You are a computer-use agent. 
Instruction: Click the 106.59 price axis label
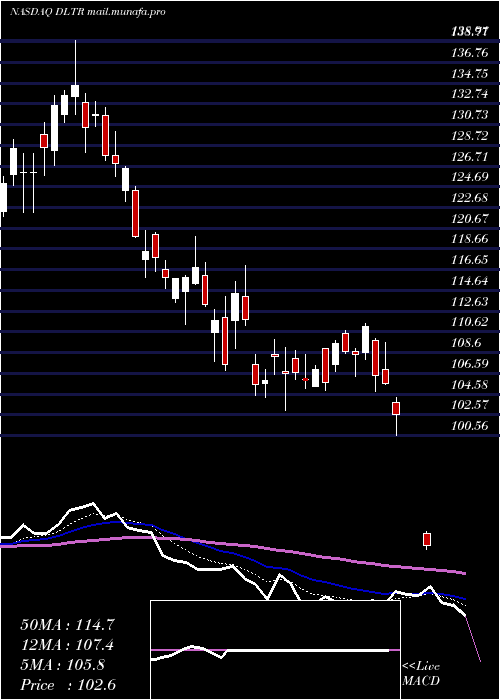click(469, 364)
